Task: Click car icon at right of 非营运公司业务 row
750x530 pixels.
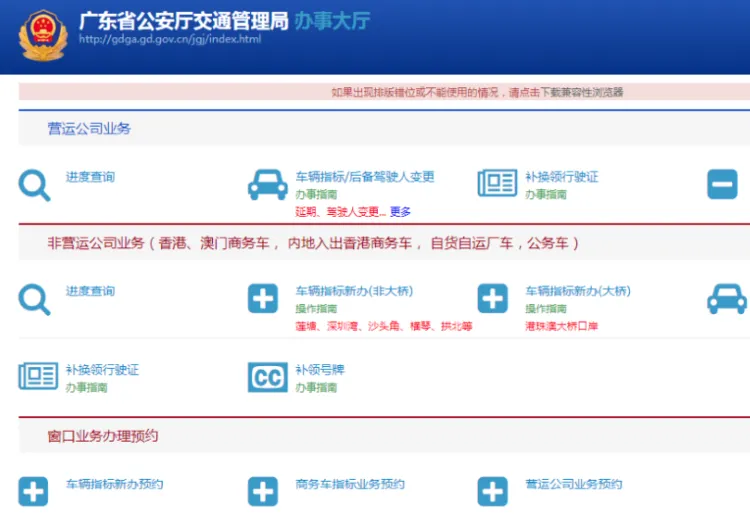Action: [727, 299]
